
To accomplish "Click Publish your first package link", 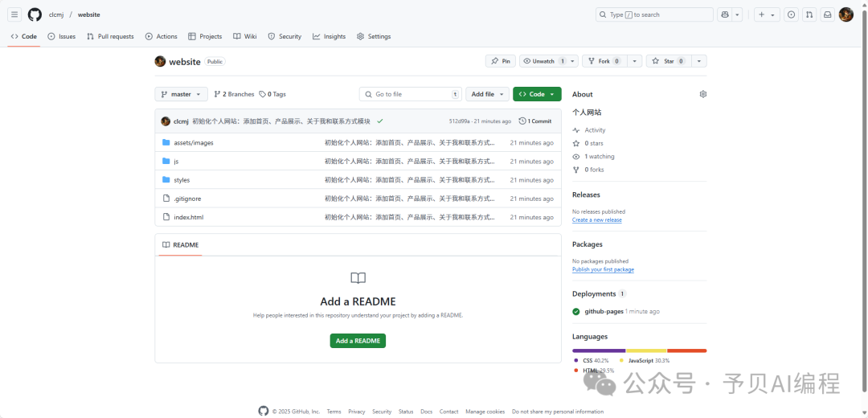I will tap(603, 269).
